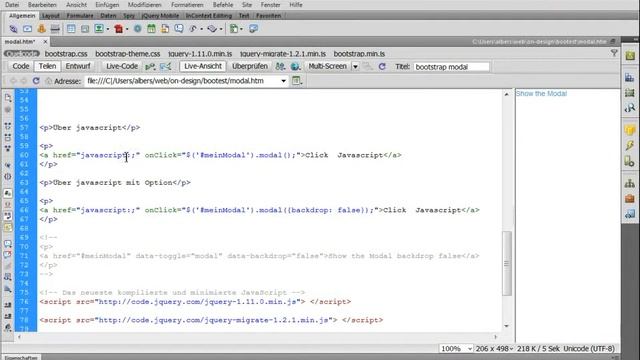This screenshot has height=360, width=640.
Task: Click the home icon beside Adresse label
Action: pyautogui.click(x=49, y=81)
